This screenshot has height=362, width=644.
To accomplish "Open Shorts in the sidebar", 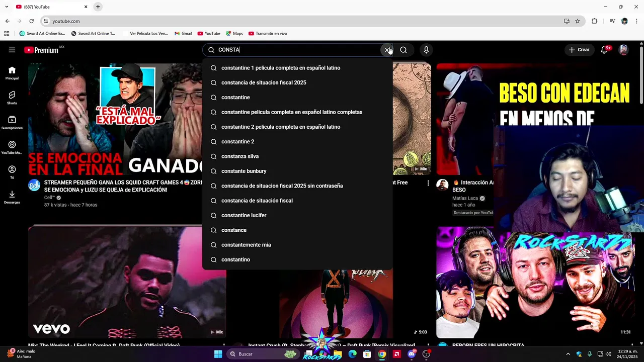I will point(12,98).
